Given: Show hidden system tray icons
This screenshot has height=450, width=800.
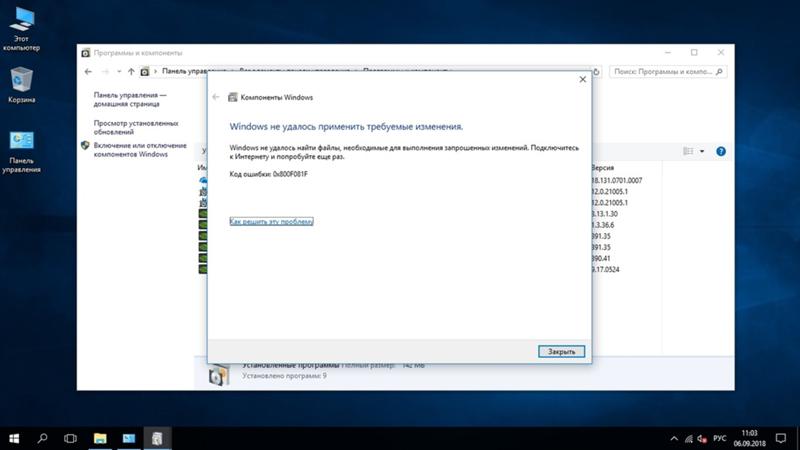Looking at the screenshot, I should coord(674,439).
